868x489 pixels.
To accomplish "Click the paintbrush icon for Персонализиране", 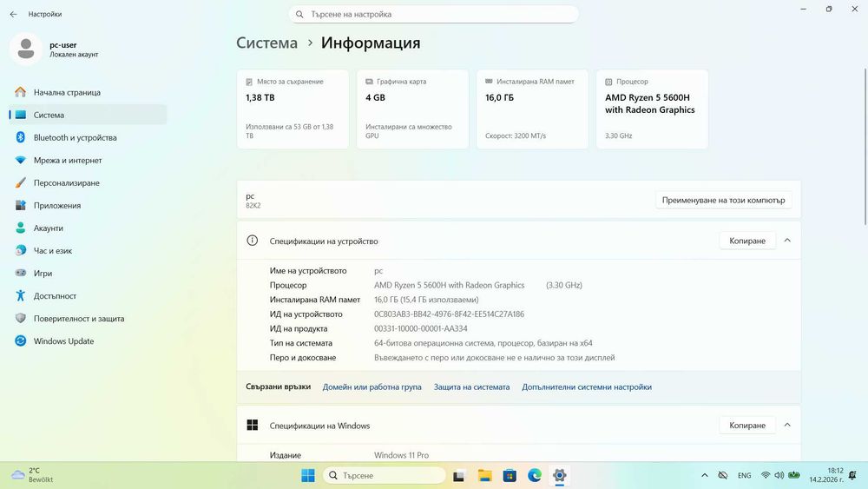I will [21, 182].
